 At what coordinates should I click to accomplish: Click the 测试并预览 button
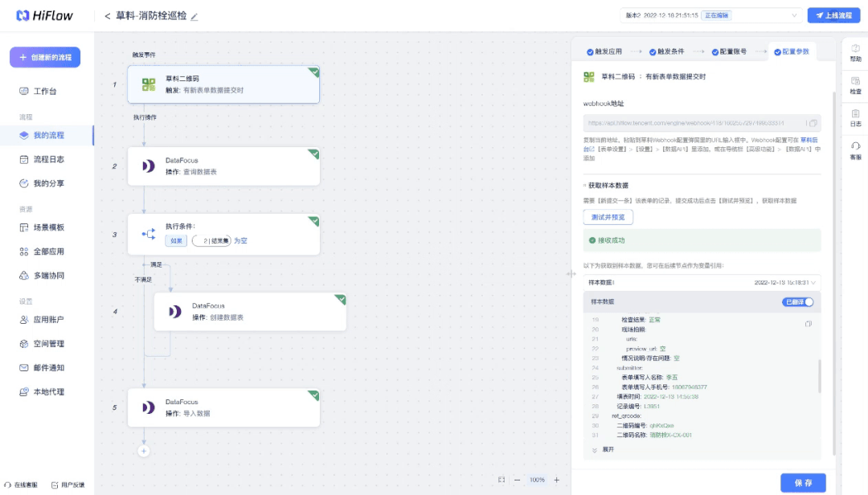click(608, 217)
